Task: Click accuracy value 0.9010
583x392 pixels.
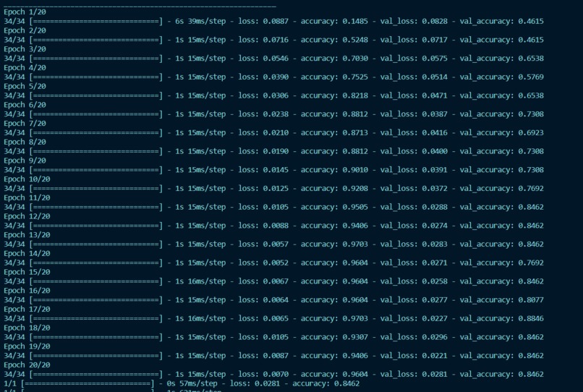Action: point(355,170)
